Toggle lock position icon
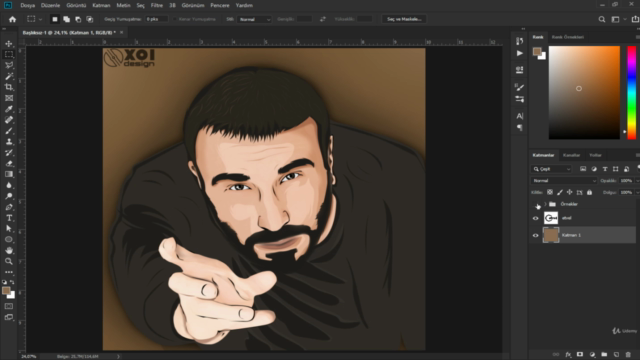640x360 pixels. 569,192
